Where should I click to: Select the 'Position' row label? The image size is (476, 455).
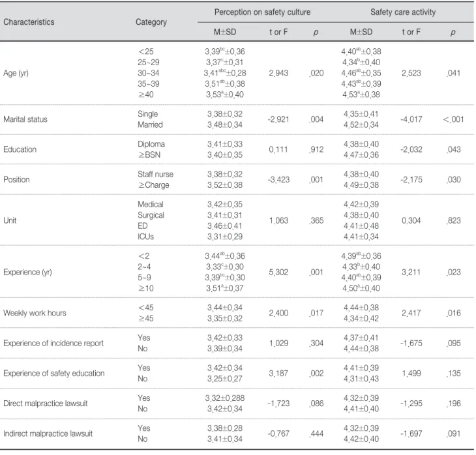(16, 180)
